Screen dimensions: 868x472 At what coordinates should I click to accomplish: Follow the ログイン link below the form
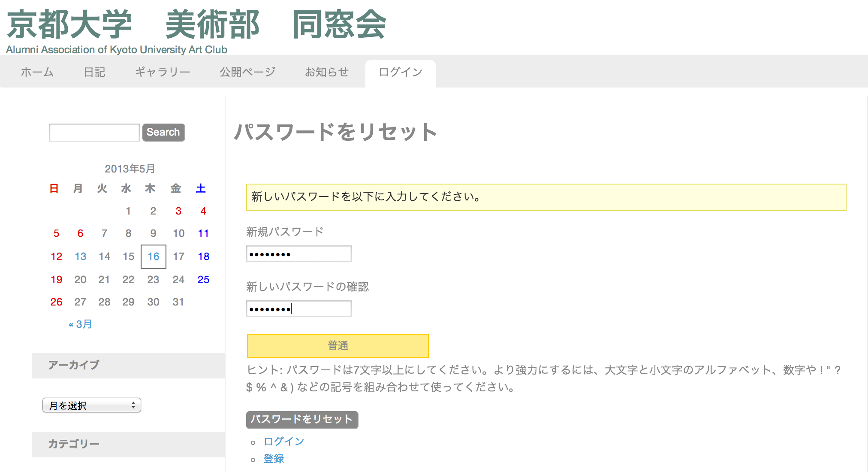(284, 442)
